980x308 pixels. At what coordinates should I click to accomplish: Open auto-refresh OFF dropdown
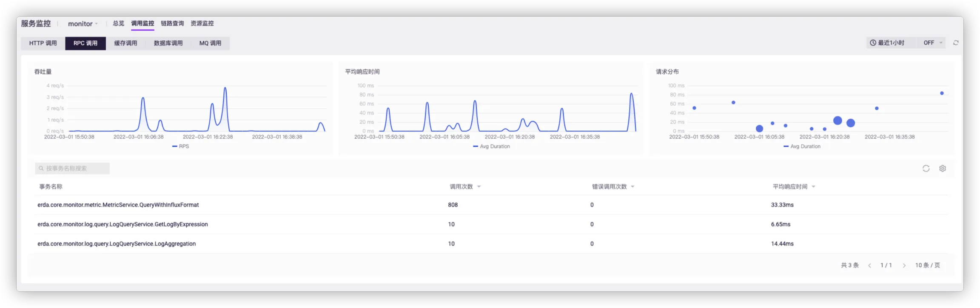933,43
